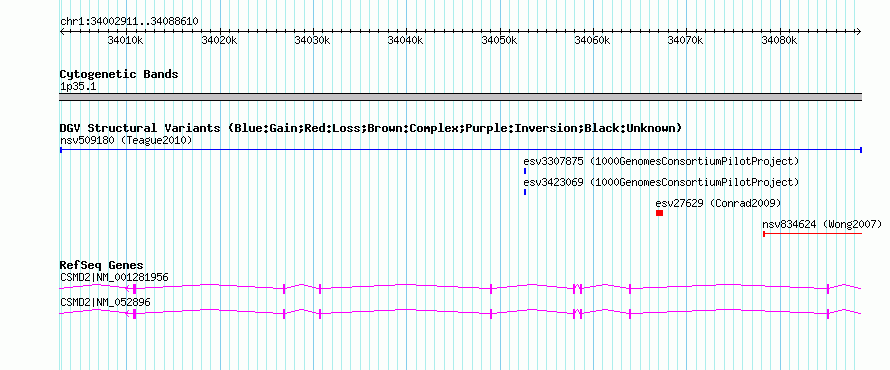
Task: Click the small blue esv3423069 gain marker
Action: tap(525, 192)
